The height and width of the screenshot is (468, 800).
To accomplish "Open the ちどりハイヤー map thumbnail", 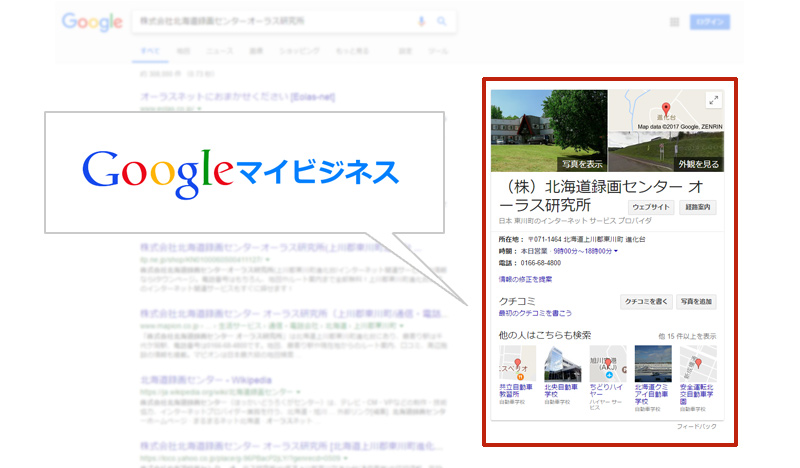I will [x=608, y=363].
